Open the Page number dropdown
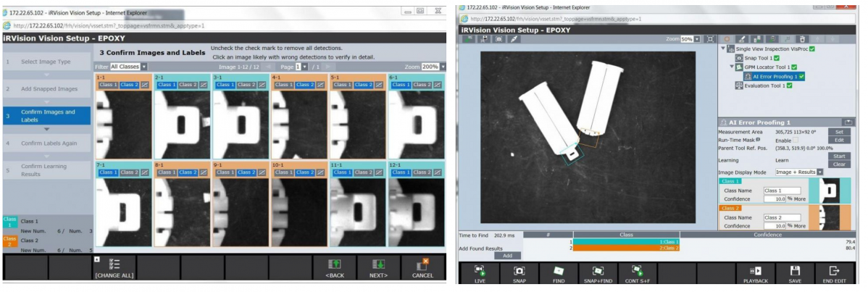This screenshot has width=868, height=292. coord(301,67)
